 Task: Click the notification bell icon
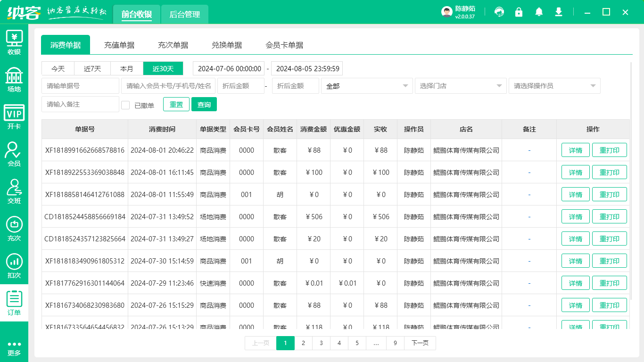(539, 12)
